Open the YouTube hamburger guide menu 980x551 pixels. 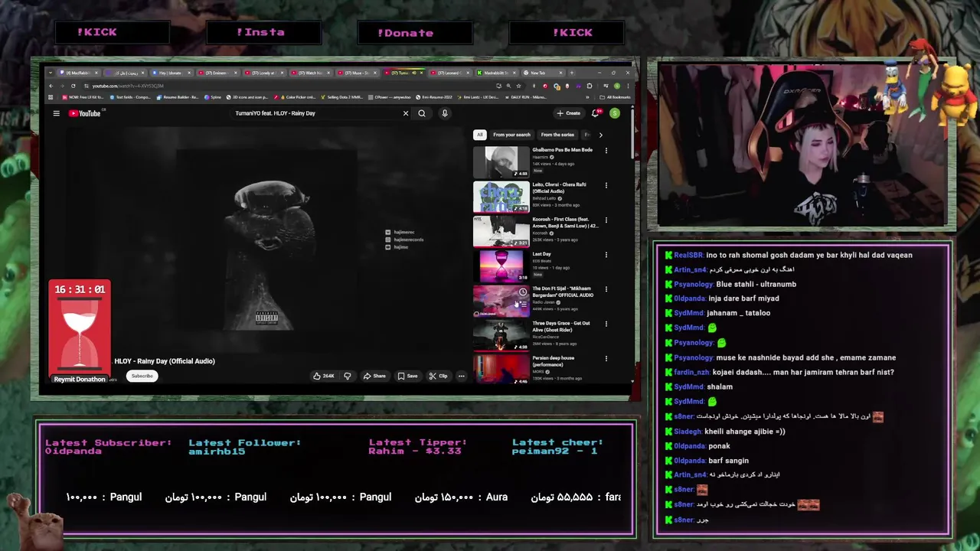[x=56, y=113]
